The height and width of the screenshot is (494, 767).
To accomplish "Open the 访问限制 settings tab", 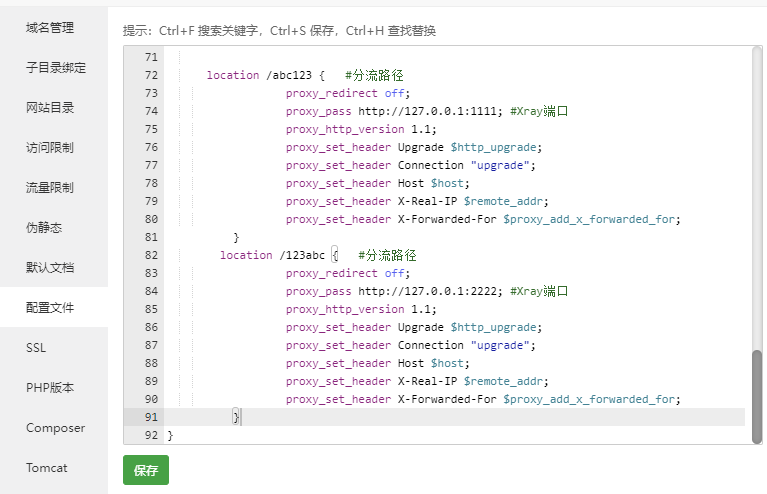I will [50, 147].
